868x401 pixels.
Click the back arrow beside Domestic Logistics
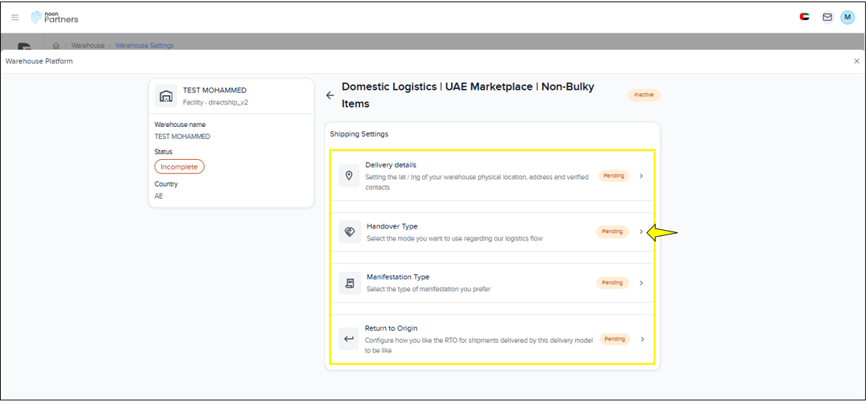point(330,96)
